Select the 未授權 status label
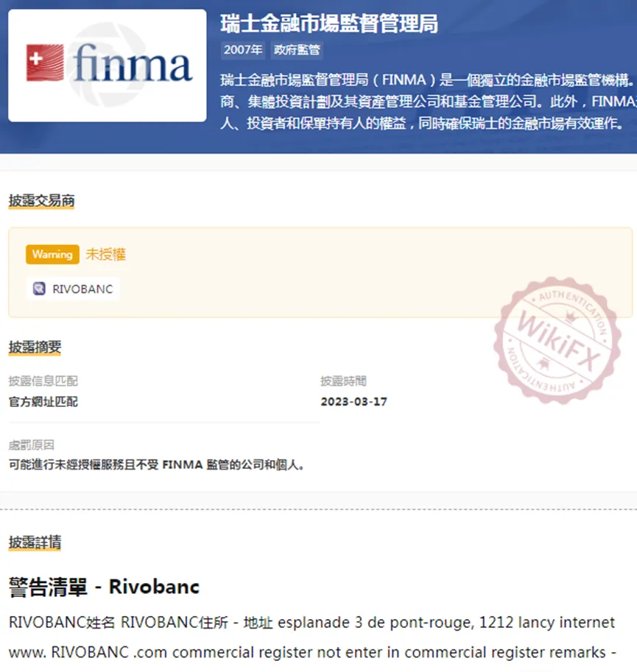The width and height of the screenshot is (637, 672). click(105, 254)
